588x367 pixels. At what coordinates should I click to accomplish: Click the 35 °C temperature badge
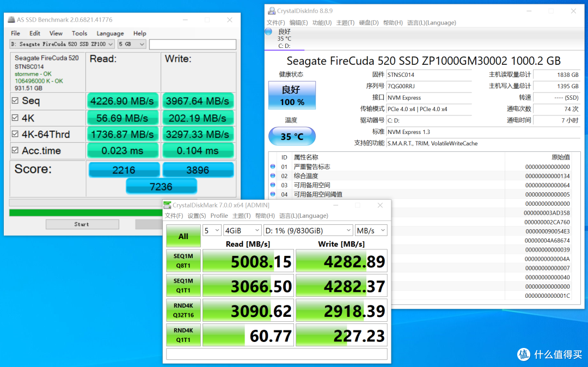(292, 137)
